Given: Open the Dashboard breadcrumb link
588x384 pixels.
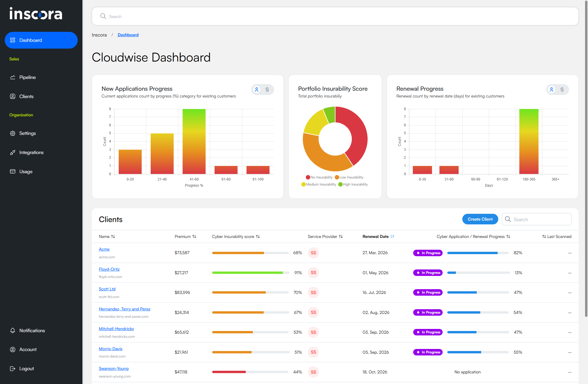Looking at the screenshot, I should point(128,35).
